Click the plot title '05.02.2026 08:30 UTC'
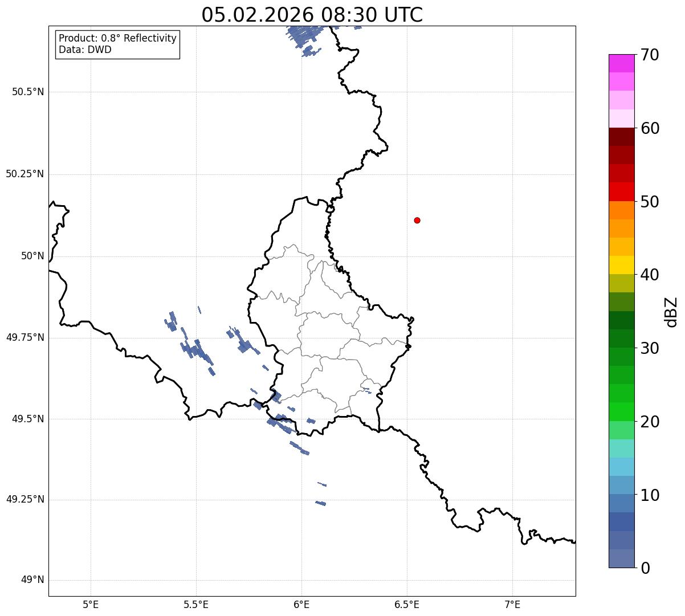The width and height of the screenshot is (685, 616). tap(312, 14)
